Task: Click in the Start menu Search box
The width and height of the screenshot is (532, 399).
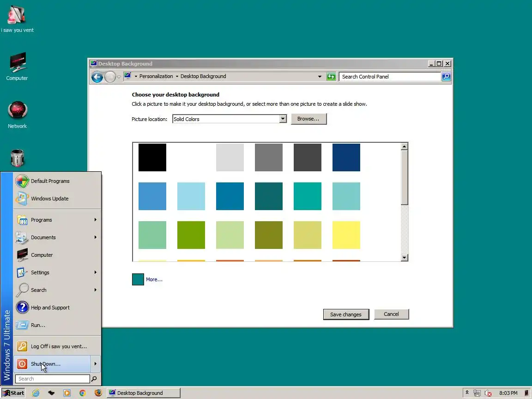Action: 53,379
